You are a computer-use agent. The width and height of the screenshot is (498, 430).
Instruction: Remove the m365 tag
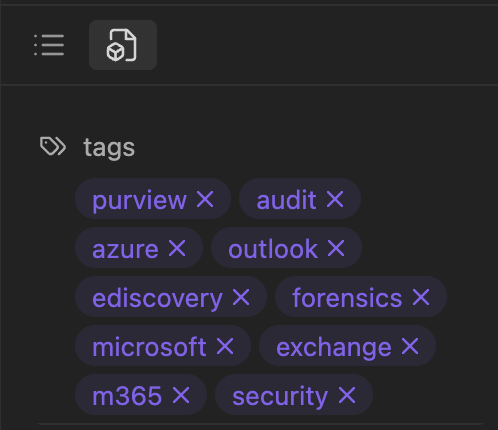click(x=181, y=395)
